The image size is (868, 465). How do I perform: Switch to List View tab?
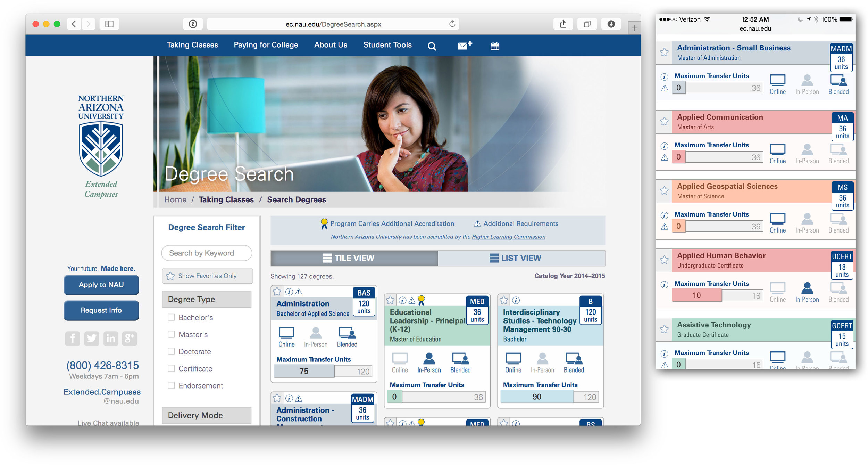[x=521, y=258]
